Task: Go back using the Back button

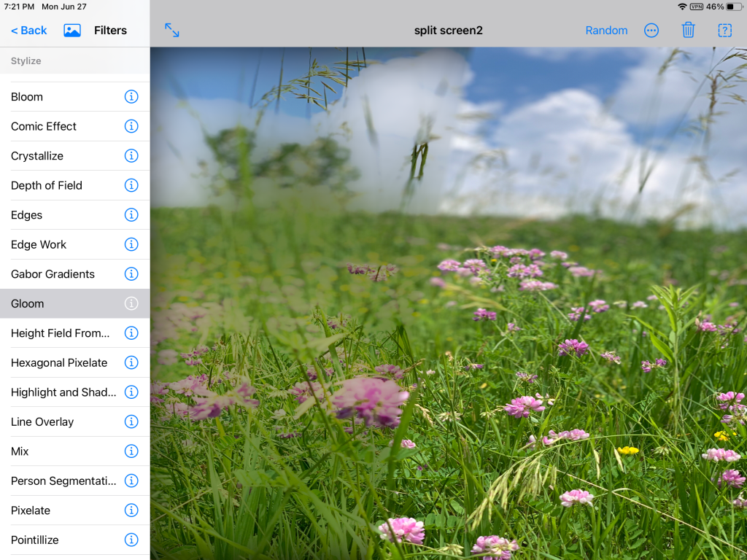Action: (29, 30)
